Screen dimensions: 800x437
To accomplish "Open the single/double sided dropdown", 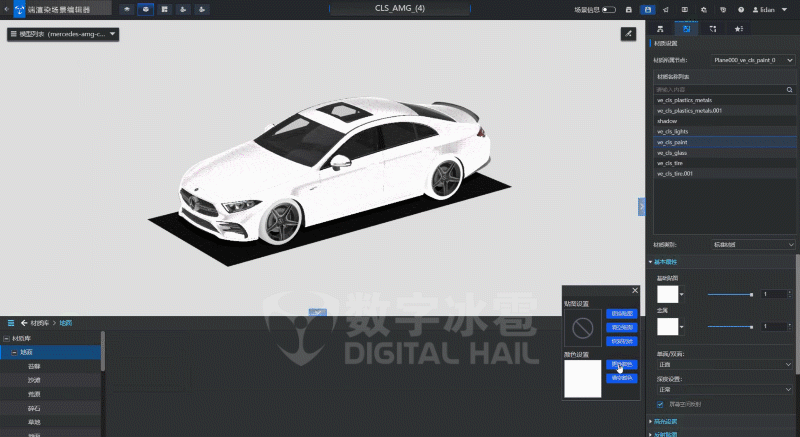I will click(x=724, y=365).
